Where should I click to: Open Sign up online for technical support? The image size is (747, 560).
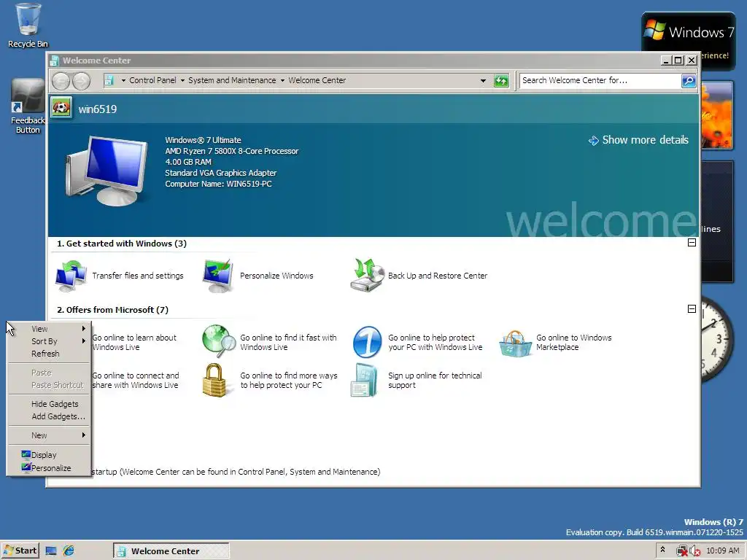pos(435,380)
